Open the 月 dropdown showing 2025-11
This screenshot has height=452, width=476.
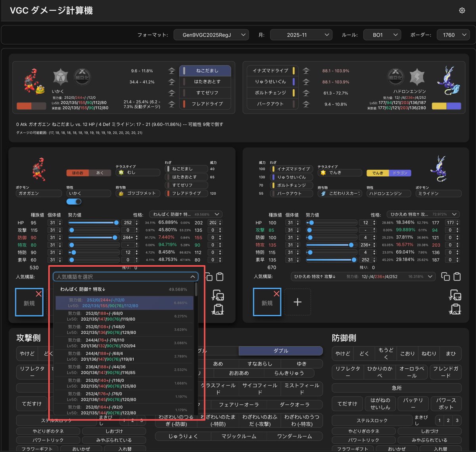click(301, 35)
